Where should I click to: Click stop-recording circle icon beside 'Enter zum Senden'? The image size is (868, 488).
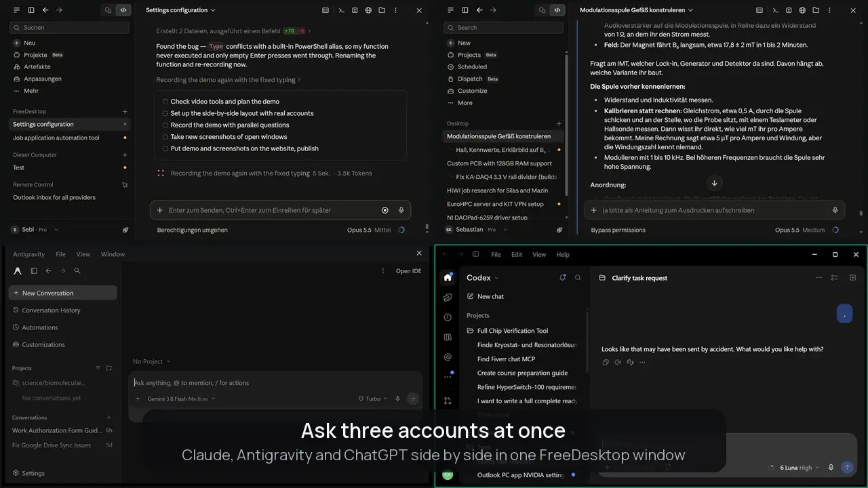[x=385, y=210]
